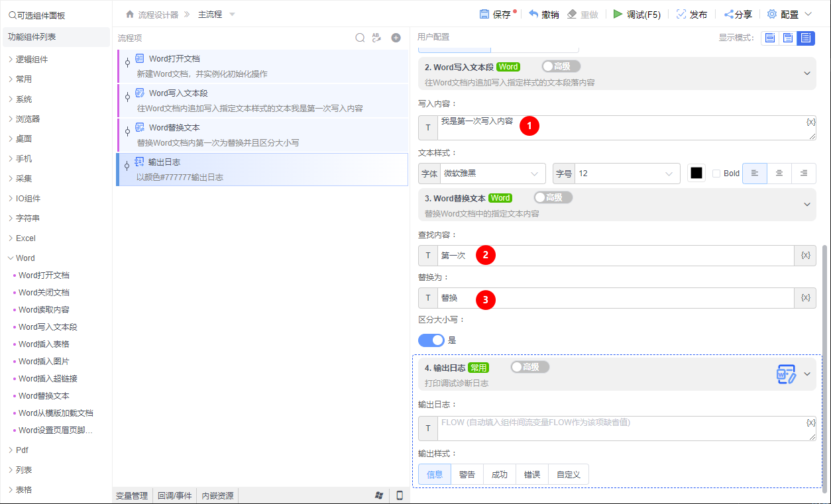Switch to the 回调/事件 tab

pyautogui.click(x=174, y=494)
